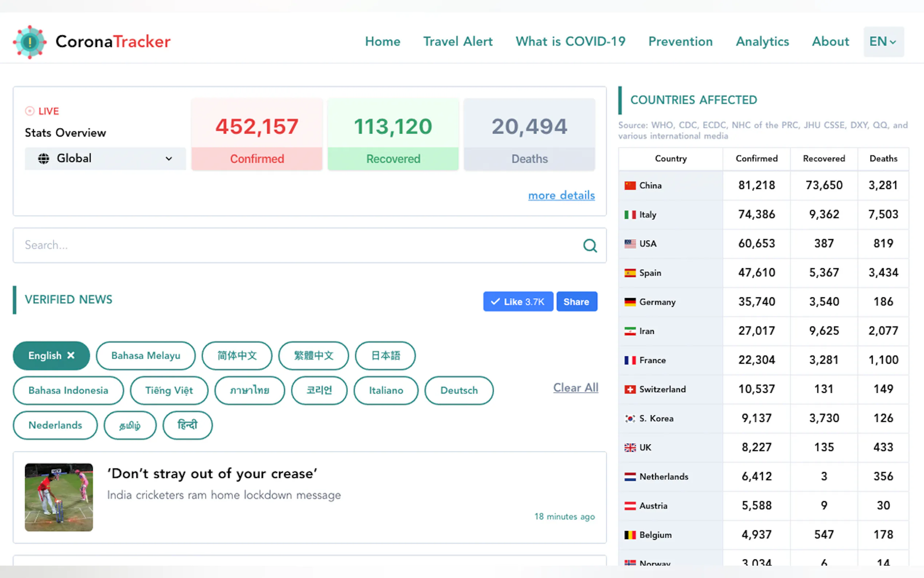
Task: Click the Facebook Like 3.7K button
Action: (518, 302)
